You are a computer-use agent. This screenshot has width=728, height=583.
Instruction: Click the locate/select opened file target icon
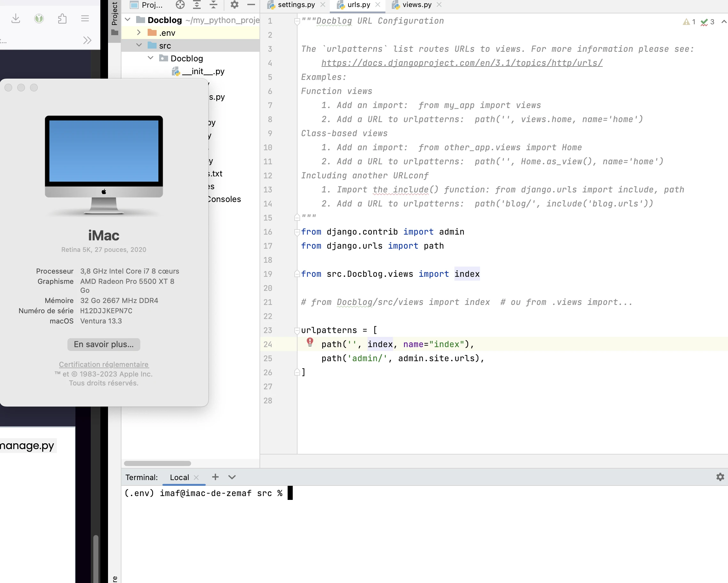pyautogui.click(x=180, y=5)
